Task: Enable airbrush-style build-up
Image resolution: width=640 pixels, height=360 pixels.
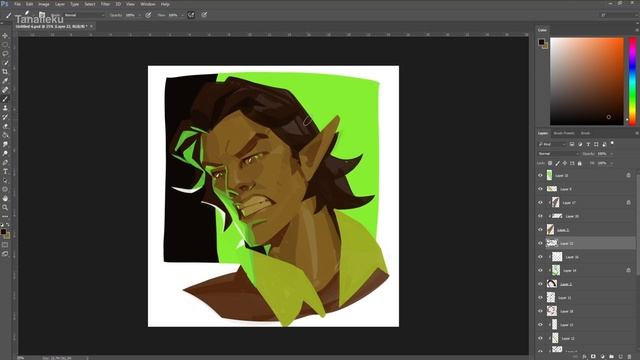Action: [191, 15]
